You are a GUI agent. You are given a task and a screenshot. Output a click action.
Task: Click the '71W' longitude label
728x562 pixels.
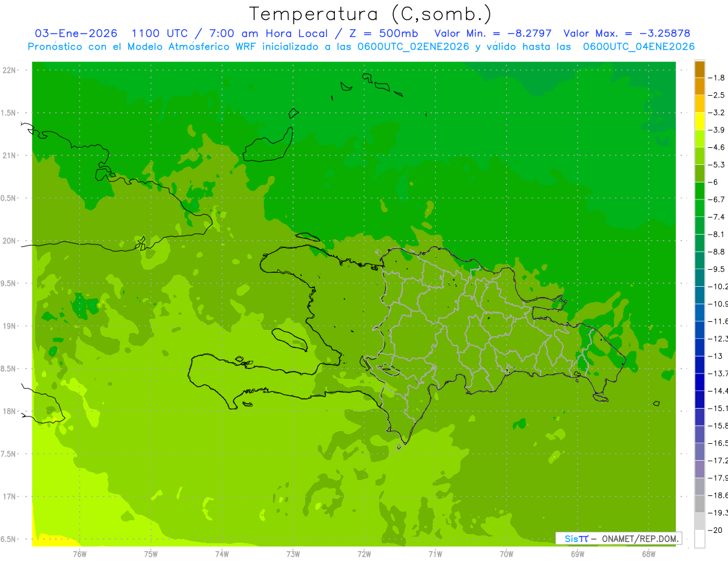pyautogui.click(x=435, y=554)
